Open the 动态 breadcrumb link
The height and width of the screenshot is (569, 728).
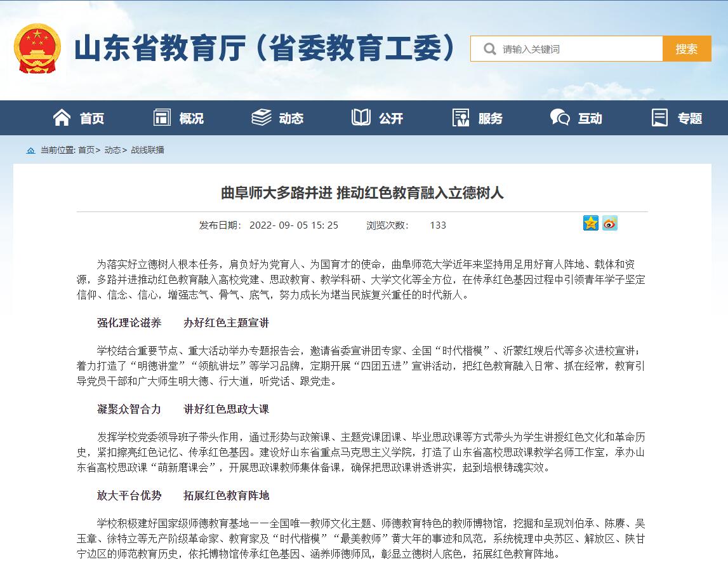coord(112,150)
